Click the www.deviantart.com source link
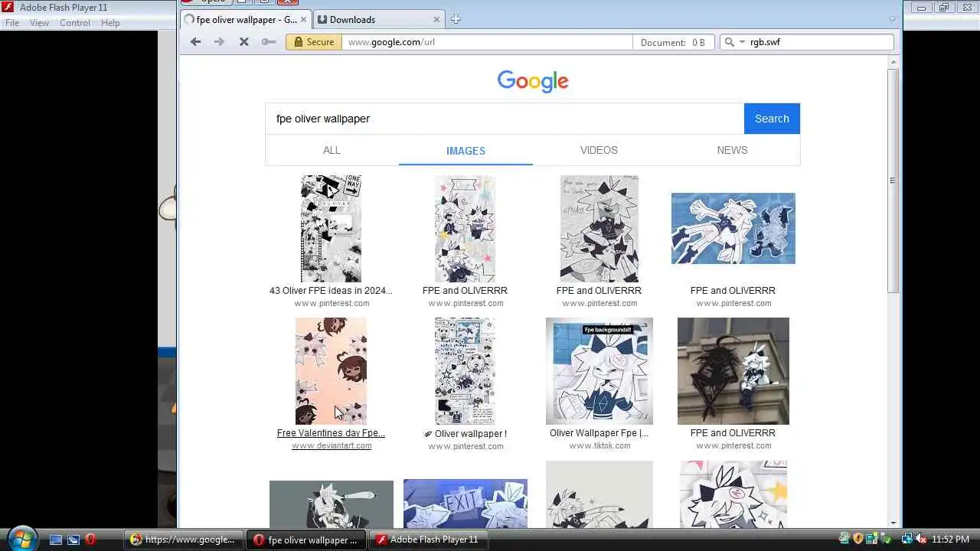This screenshot has height=551, width=980. tap(332, 445)
